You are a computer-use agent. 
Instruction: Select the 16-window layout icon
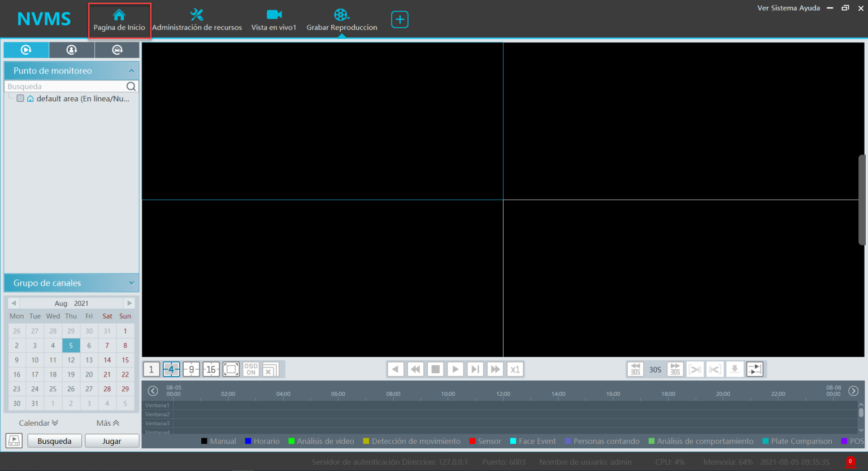[211, 369]
